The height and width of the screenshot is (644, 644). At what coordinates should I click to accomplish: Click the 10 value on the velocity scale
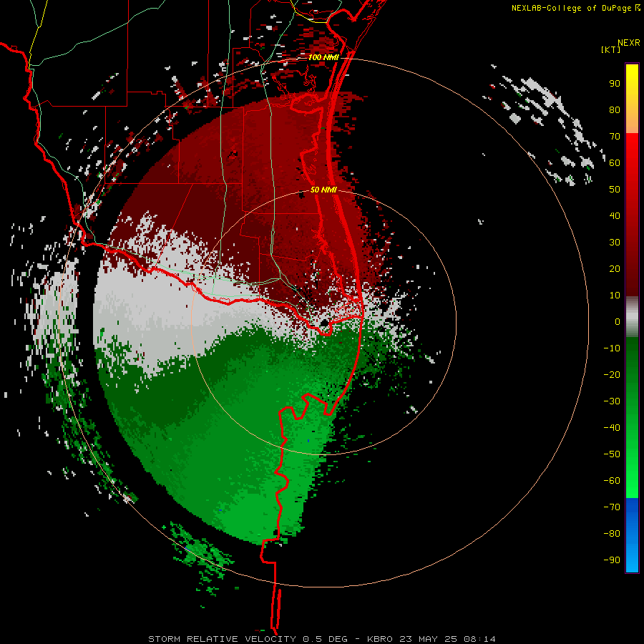615,296
